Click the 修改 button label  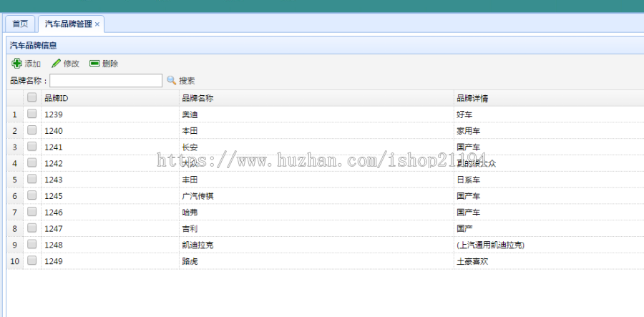click(x=71, y=64)
